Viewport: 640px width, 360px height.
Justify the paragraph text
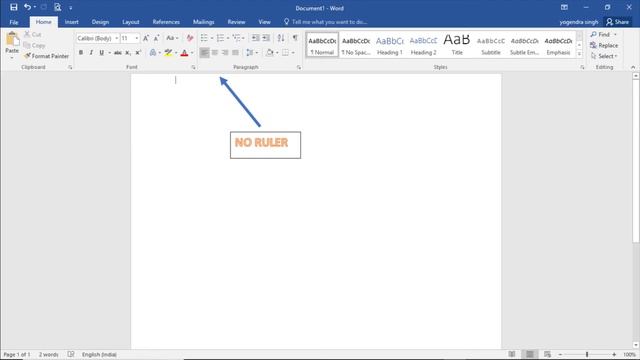[235, 53]
